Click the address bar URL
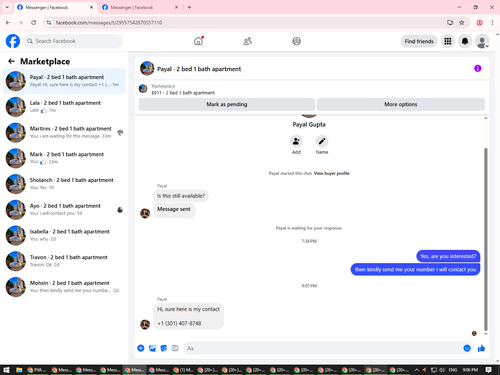The height and width of the screenshot is (375, 500). (x=109, y=23)
